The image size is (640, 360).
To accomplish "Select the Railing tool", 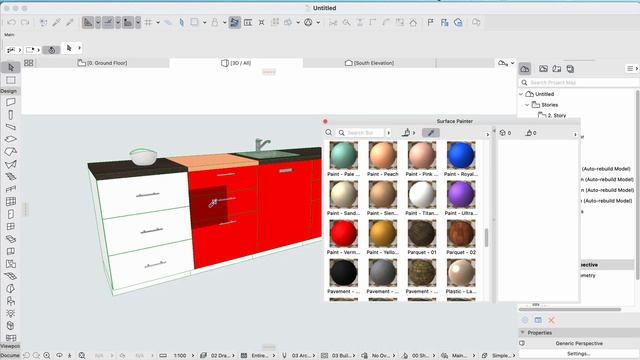I will [x=11, y=189].
